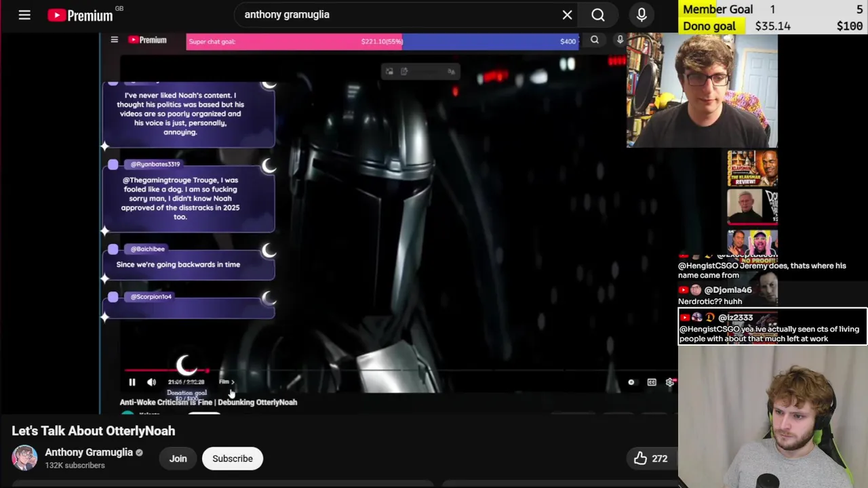Click inner video's microphone icon
Image resolution: width=868 pixels, height=488 pixels.
pos(620,40)
